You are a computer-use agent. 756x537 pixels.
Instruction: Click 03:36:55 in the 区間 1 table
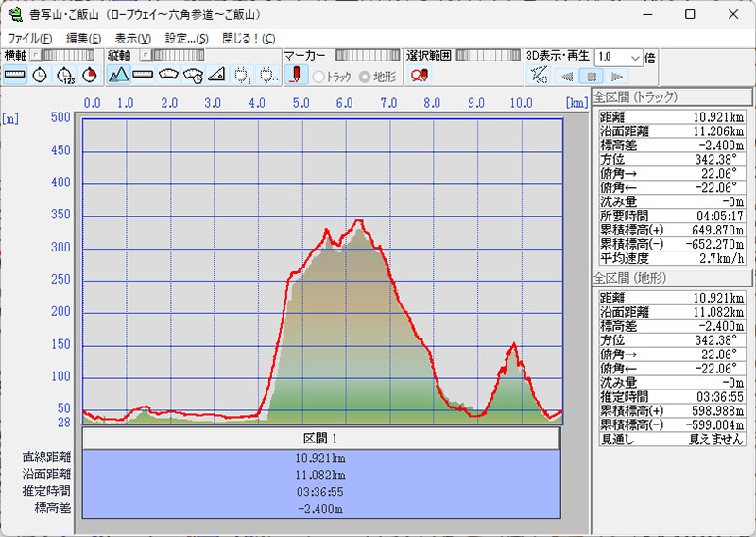pos(320,493)
